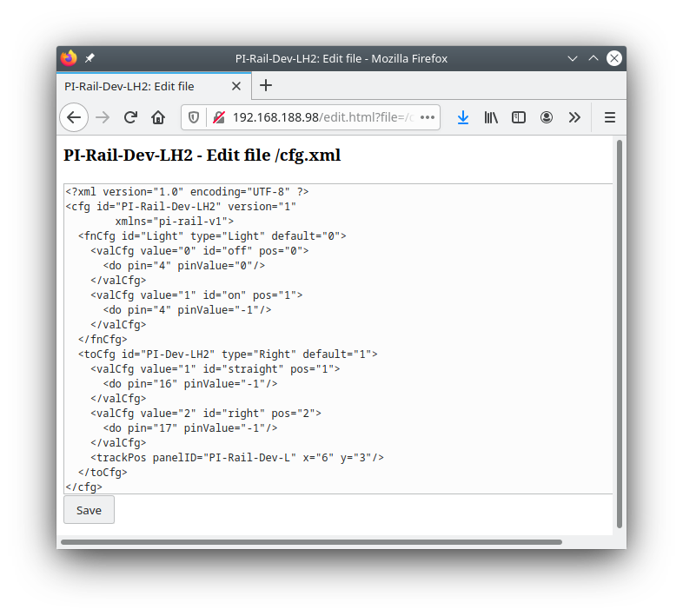This screenshot has width=683, height=616.
Task: Open the Firefox account menu
Action: pos(547,117)
